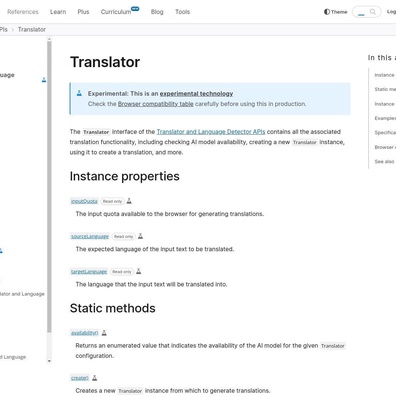Viewport: 396px width, 396px height.
Task: Open the availability() method link
Action: (x=85, y=333)
